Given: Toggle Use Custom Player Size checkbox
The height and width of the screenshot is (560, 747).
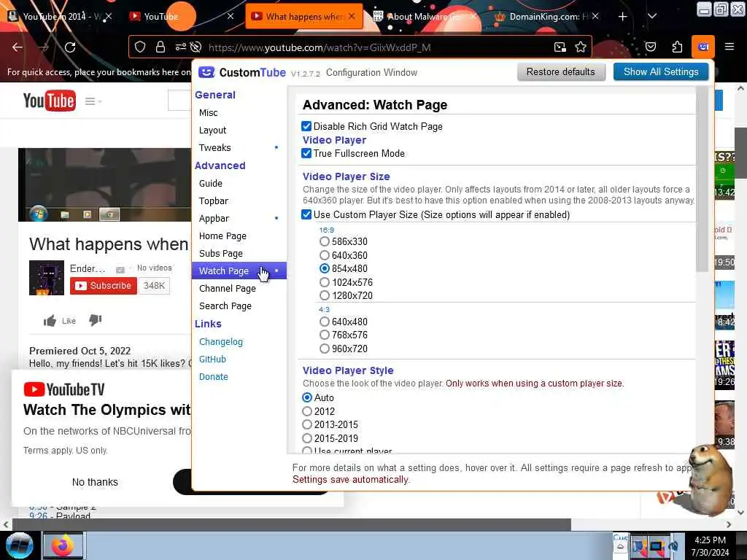Looking at the screenshot, I should pos(306,214).
